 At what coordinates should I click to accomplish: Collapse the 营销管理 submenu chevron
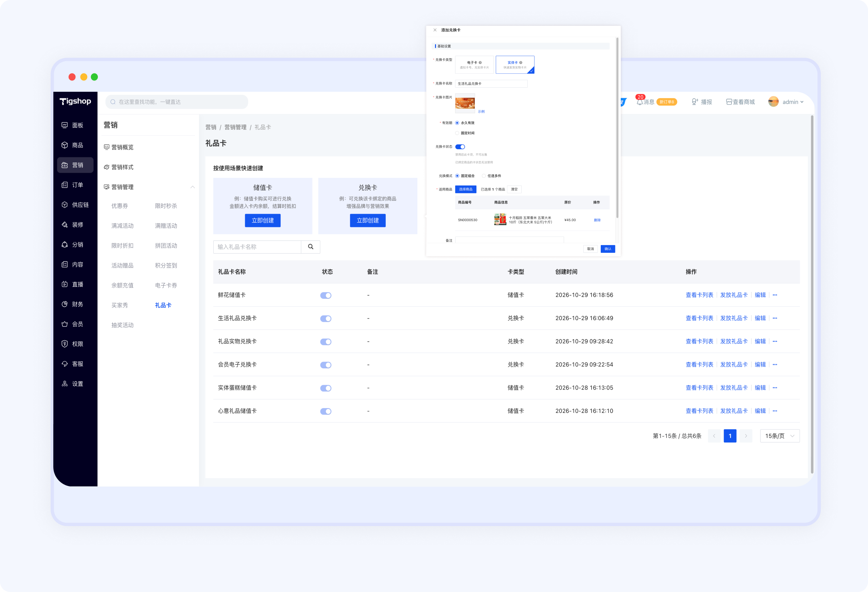tap(193, 187)
